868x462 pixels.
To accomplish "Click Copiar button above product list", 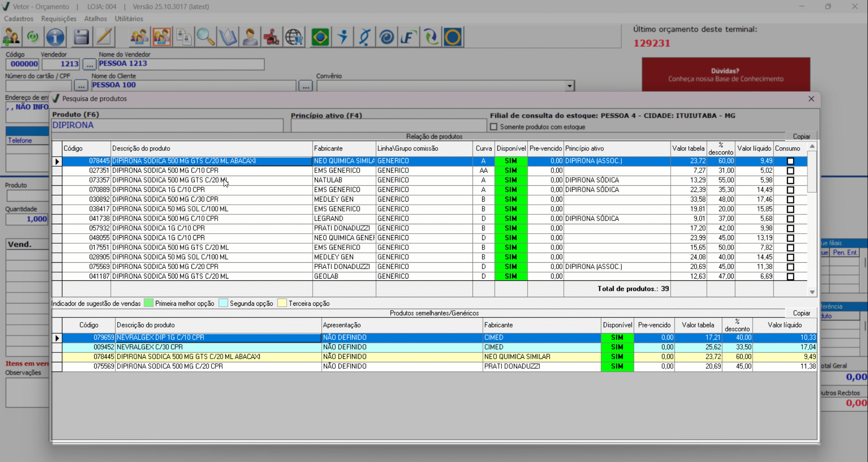I will click(801, 136).
